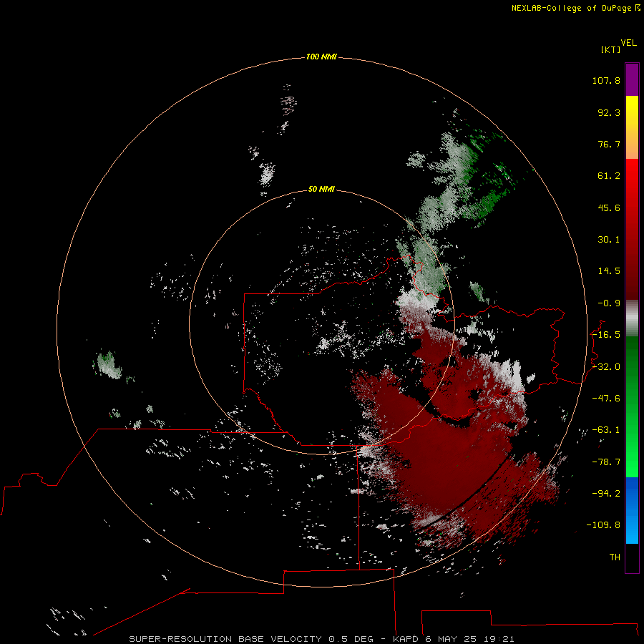Click the -16.5 velocity scale value

click(x=606, y=335)
